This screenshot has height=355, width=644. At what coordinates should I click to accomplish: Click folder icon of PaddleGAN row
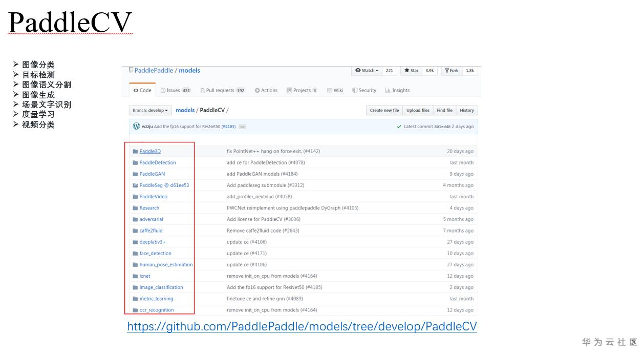(x=135, y=174)
